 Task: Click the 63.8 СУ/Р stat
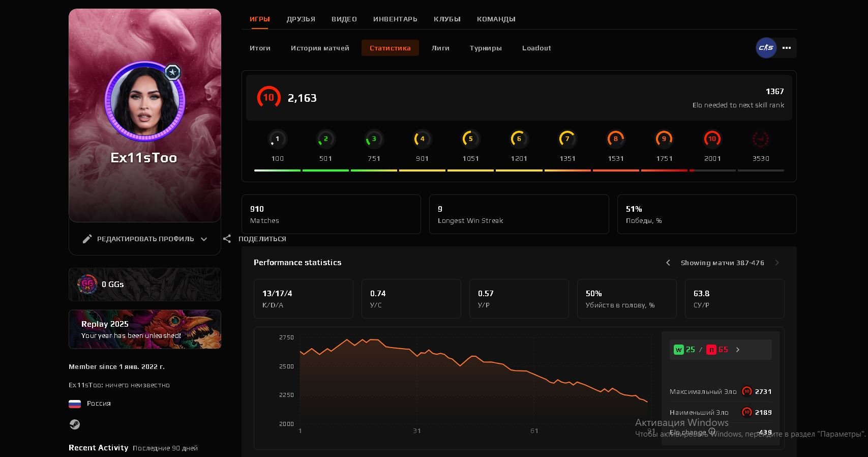[735, 299]
